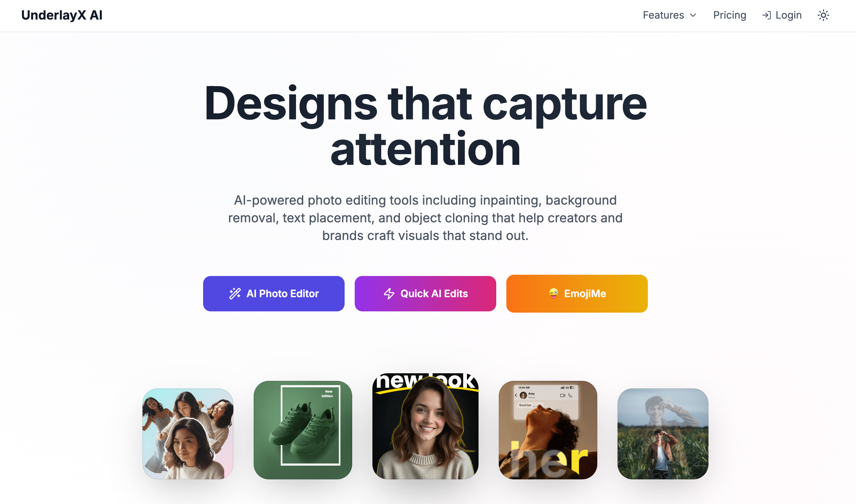Expand the Features dropdown chevron
The width and height of the screenshot is (856, 504).
click(x=693, y=15)
